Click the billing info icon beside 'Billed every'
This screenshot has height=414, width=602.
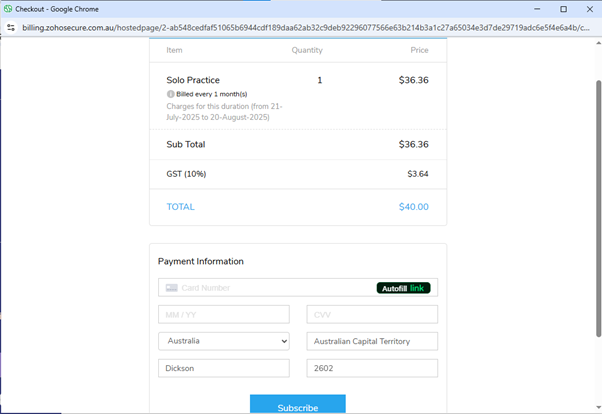click(x=170, y=94)
